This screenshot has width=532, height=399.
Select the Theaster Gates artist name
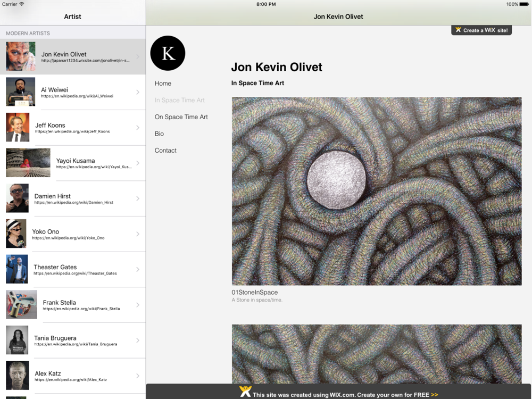[55, 267]
